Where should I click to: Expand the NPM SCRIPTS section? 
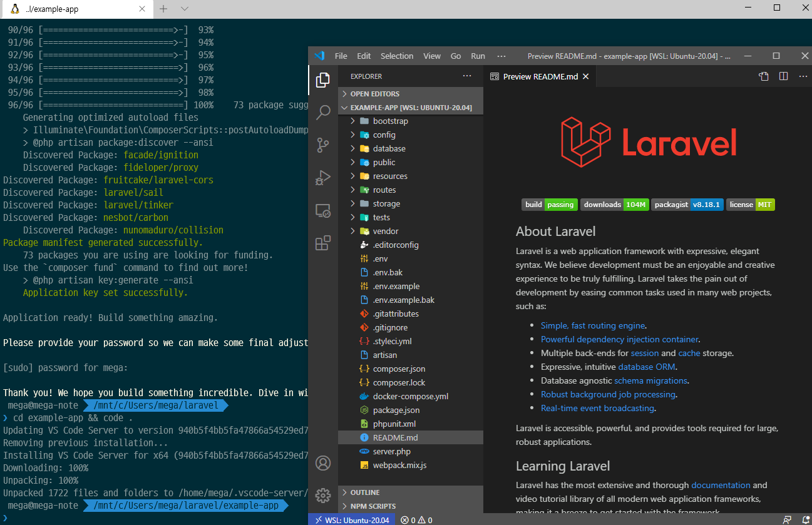pos(411,506)
